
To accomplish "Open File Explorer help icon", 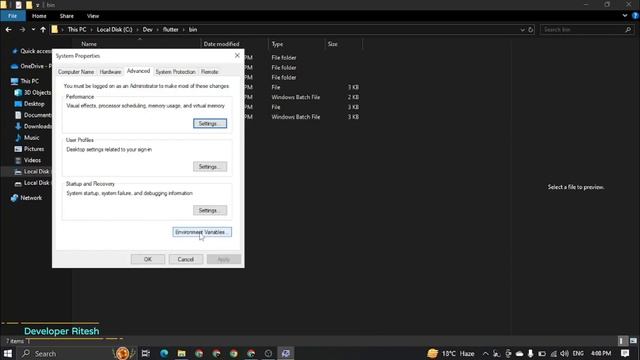I will tap(636, 16).
